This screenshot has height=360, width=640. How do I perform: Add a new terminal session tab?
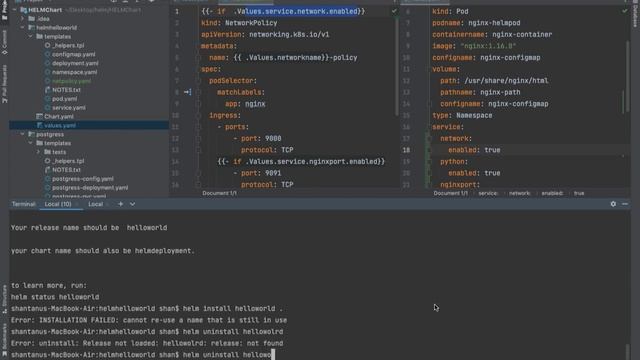point(120,204)
